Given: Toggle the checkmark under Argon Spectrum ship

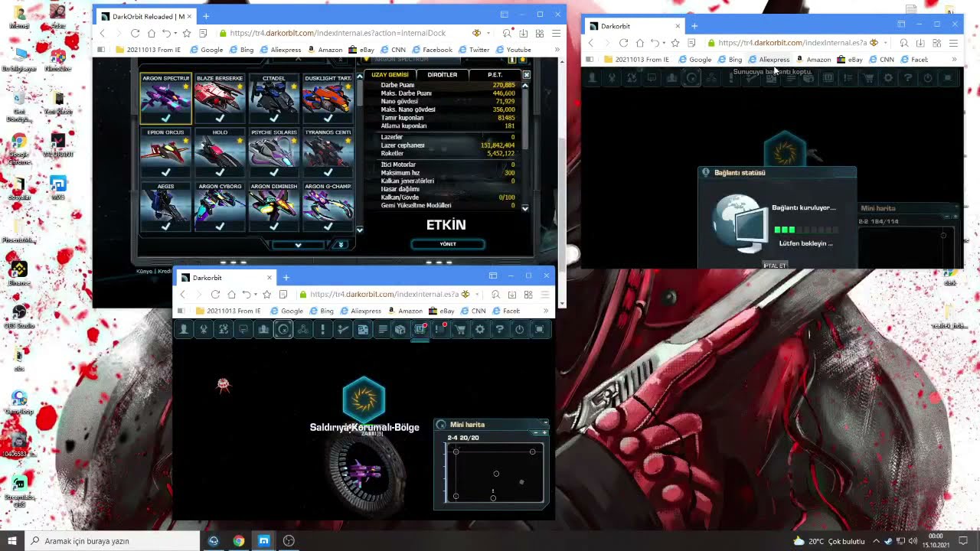Looking at the screenshot, I should 165,118.
